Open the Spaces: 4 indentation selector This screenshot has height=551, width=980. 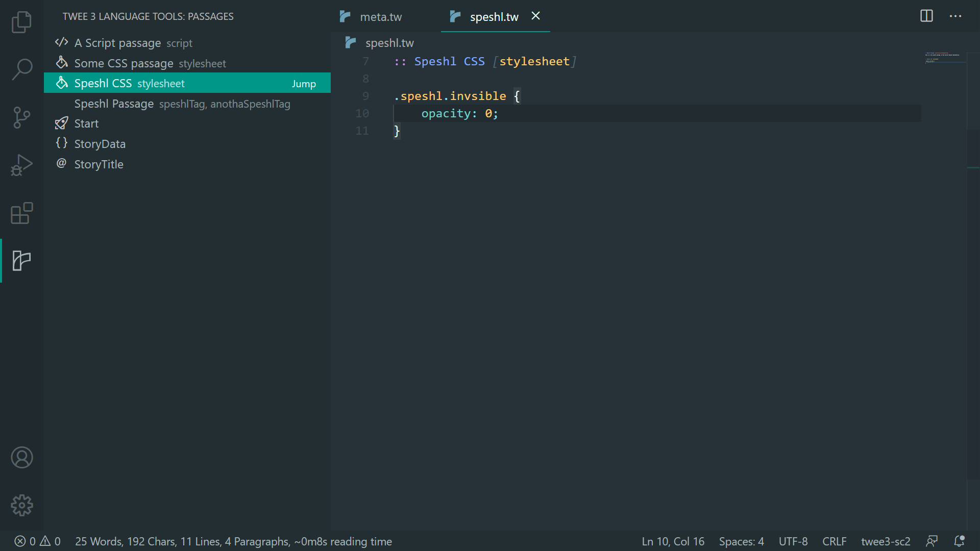pos(741,541)
